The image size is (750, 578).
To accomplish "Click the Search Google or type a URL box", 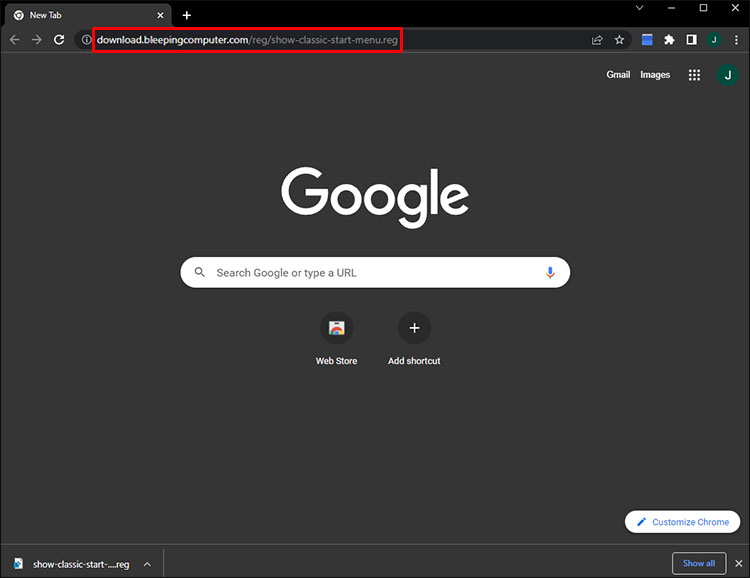I will (x=375, y=272).
